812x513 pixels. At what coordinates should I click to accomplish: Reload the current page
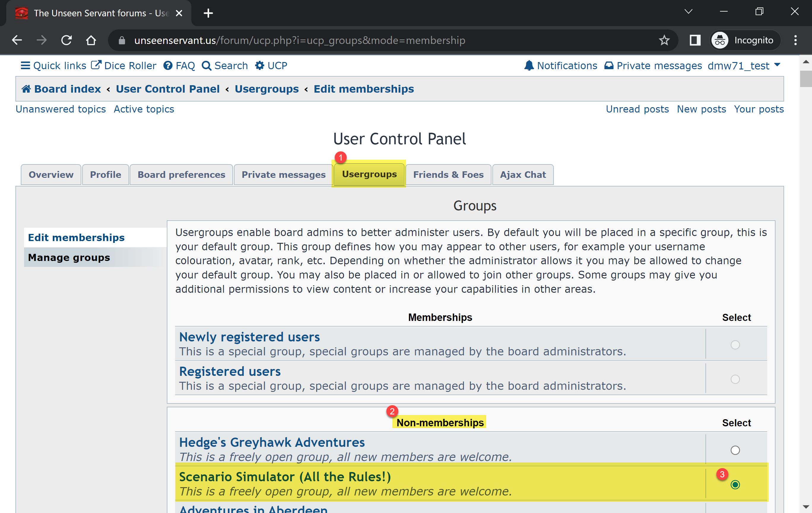[66, 40]
